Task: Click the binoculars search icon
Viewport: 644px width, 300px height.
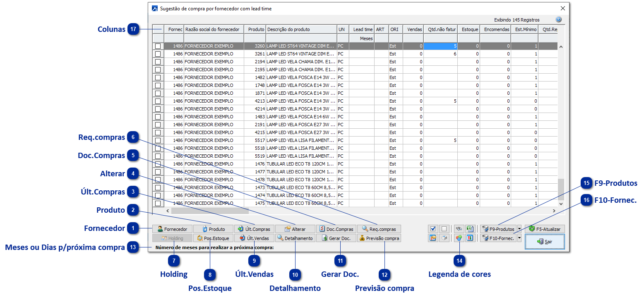Action: [x=458, y=229]
